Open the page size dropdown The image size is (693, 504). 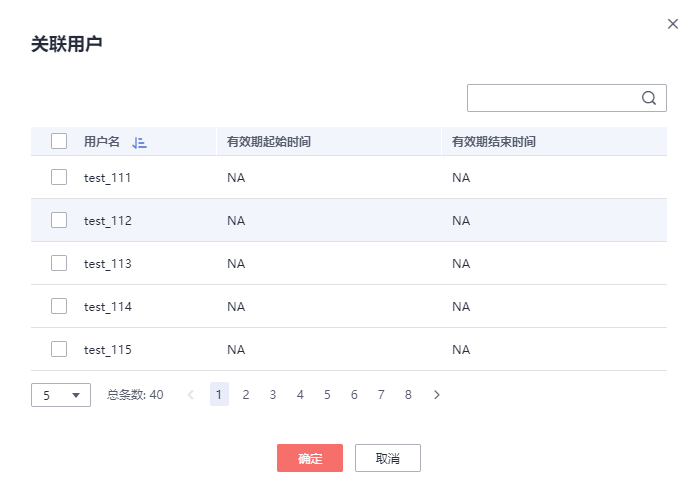tap(61, 395)
